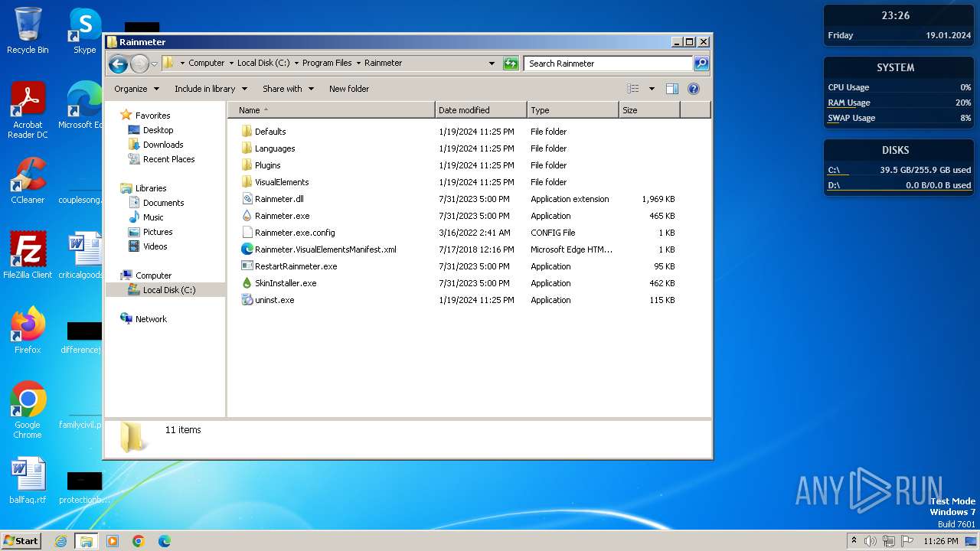Click Search Rainmeter input field
This screenshot has width=980, height=551.
coord(608,64)
